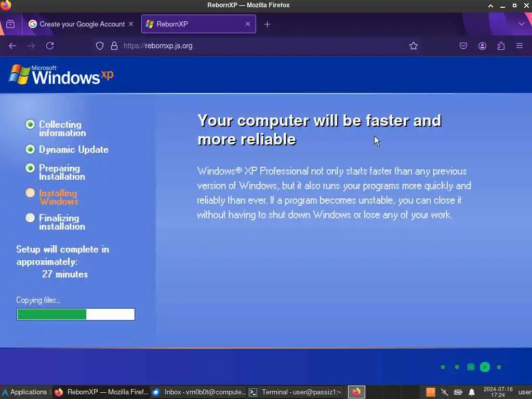The height and width of the screenshot is (399, 532).
Task: Open the Firefox account icon
Action: point(482,46)
